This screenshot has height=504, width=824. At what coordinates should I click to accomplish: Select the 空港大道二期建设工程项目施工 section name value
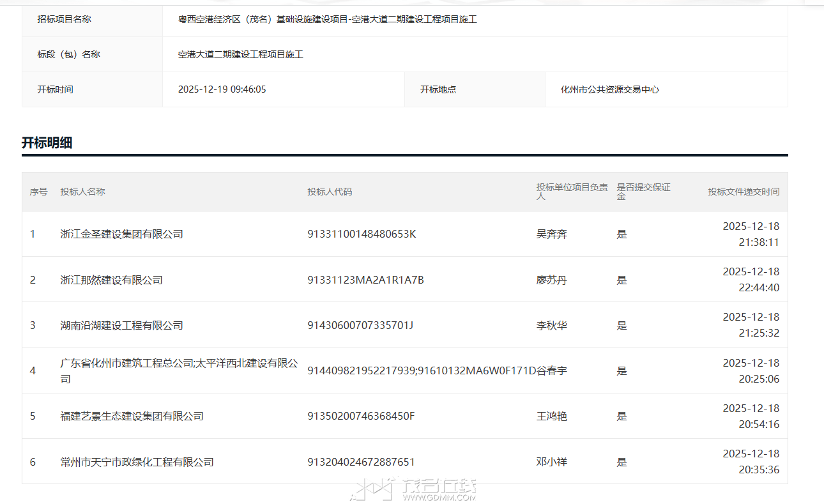(x=240, y=54)
